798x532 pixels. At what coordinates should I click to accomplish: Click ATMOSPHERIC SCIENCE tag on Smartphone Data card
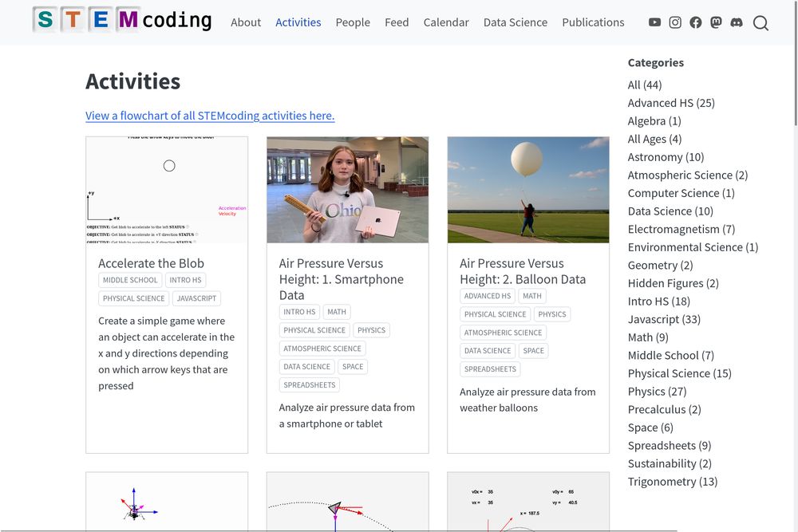[322, 349]
